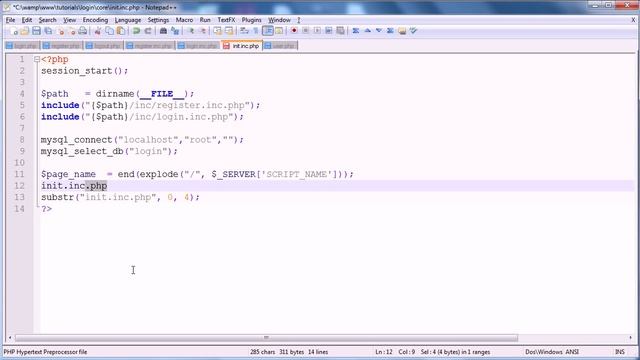Click on the session_start(); line
Viewport: 640px width, 360px height.
tap(84, 71)
